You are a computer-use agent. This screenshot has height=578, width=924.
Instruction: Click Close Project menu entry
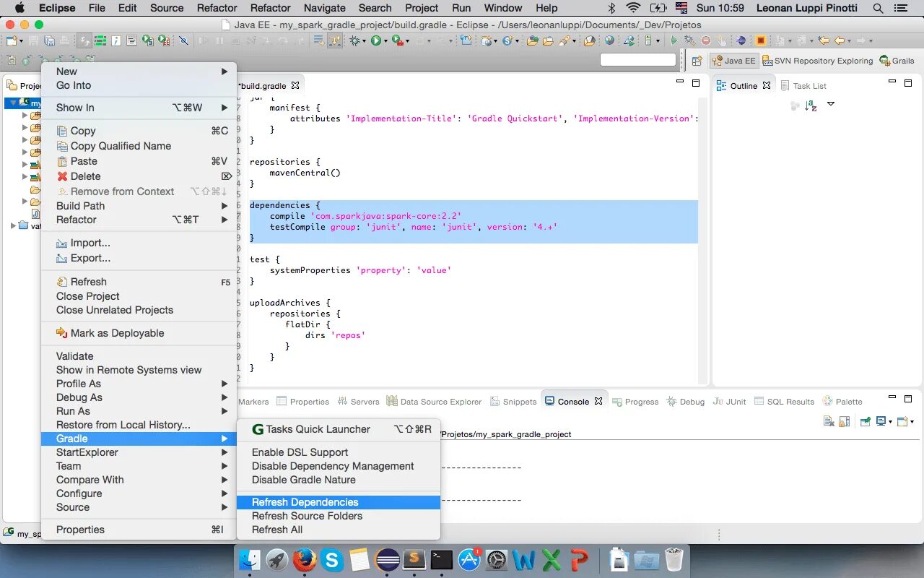click(x=139, y=296)
